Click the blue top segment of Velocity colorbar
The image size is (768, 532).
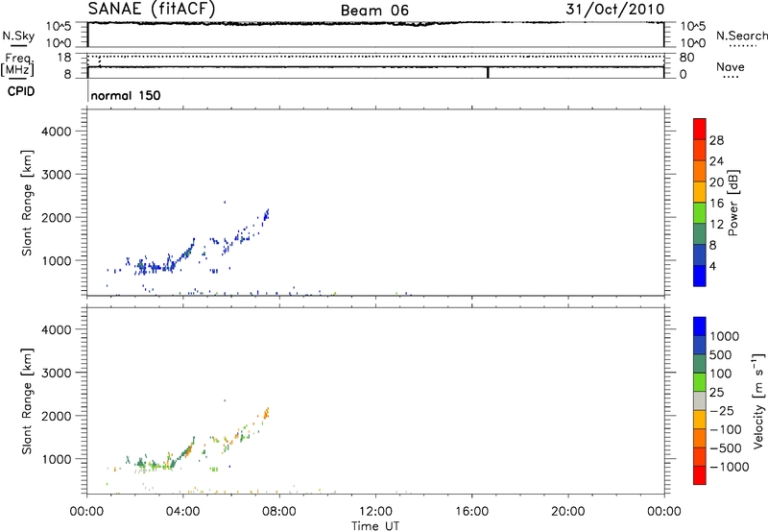tap(700, 326)
